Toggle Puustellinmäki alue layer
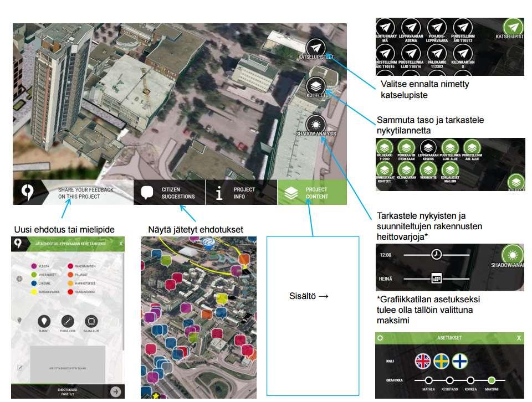The image size is (532, 402). (472, 147)
